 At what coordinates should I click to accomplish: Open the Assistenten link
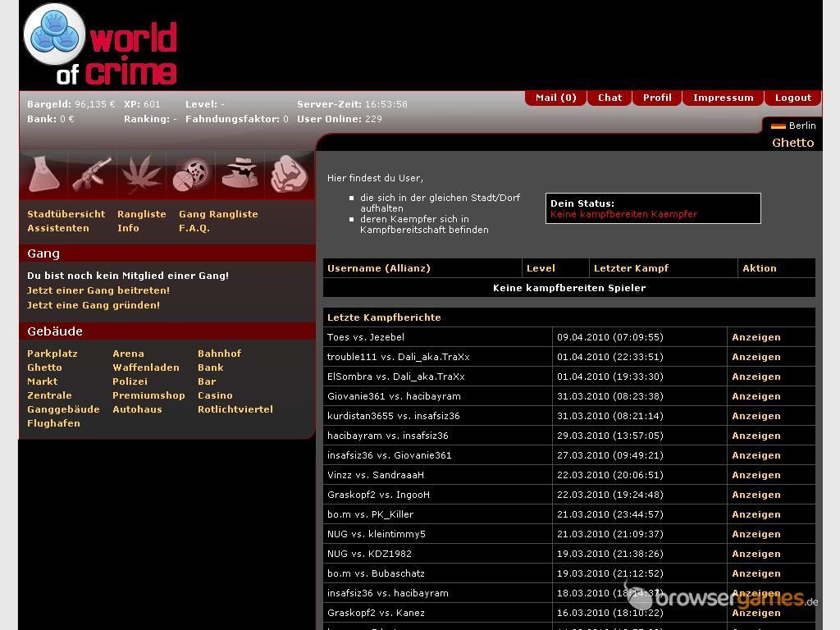(58, 228)
